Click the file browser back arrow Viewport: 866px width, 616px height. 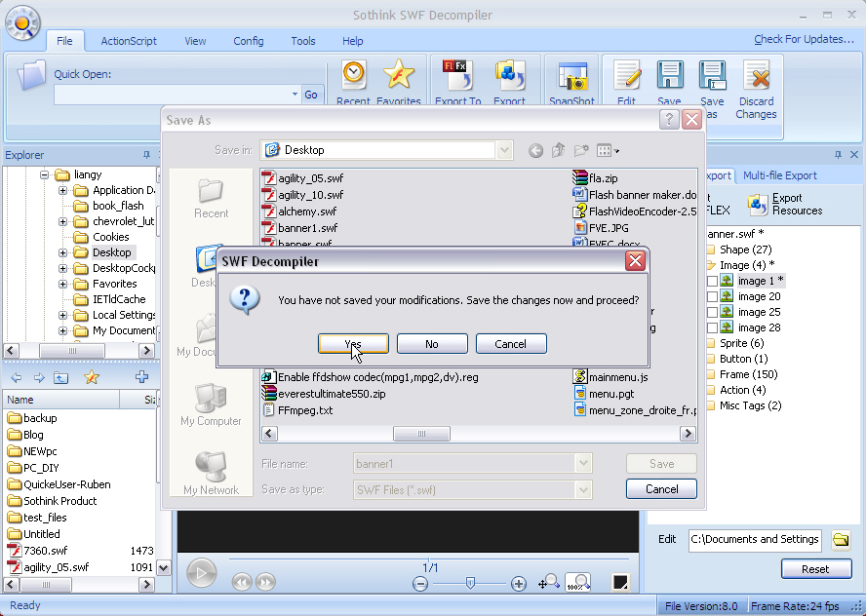(x=16, y=377)
